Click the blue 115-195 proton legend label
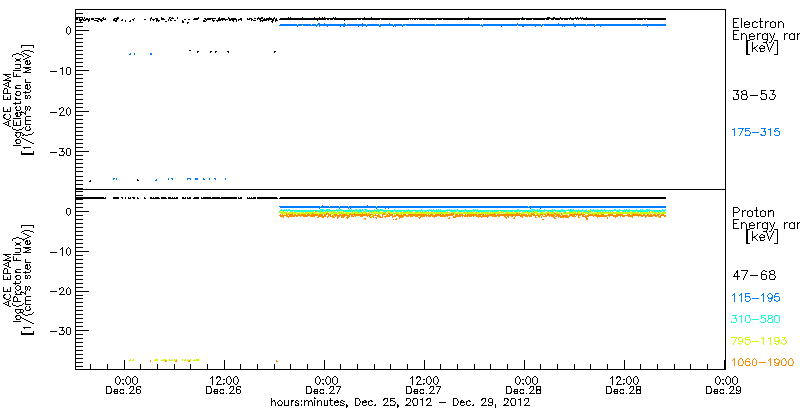Viewport: 800px width, 410px height. pos(756,298)
